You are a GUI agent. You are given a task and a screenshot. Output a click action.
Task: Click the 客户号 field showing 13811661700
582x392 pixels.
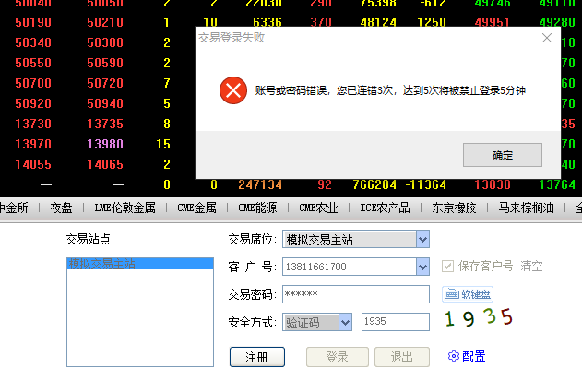pyautogui.click(x=350, y=267)
